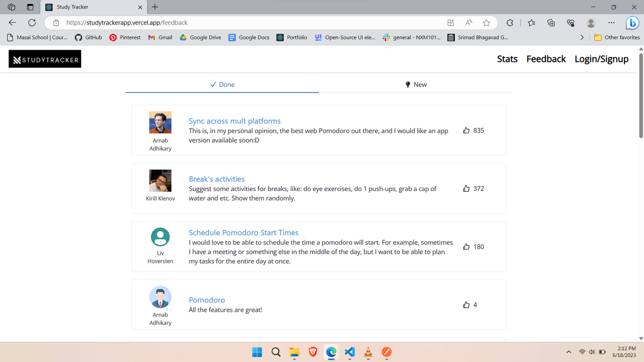Switch to the Done tab
This screenshot has height=362, width=644.
[222, 84]
